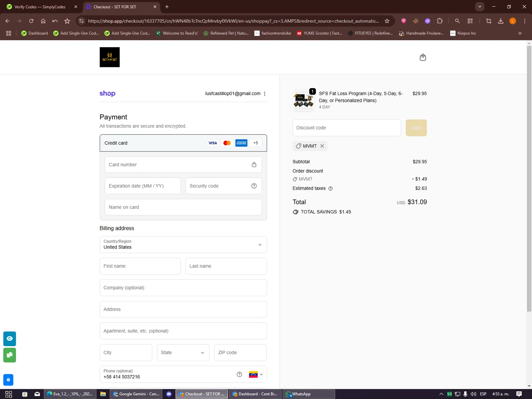532x399 pixels.
Task: Show more hidden bookmarks chevron
Action: [x=520, y=33]
